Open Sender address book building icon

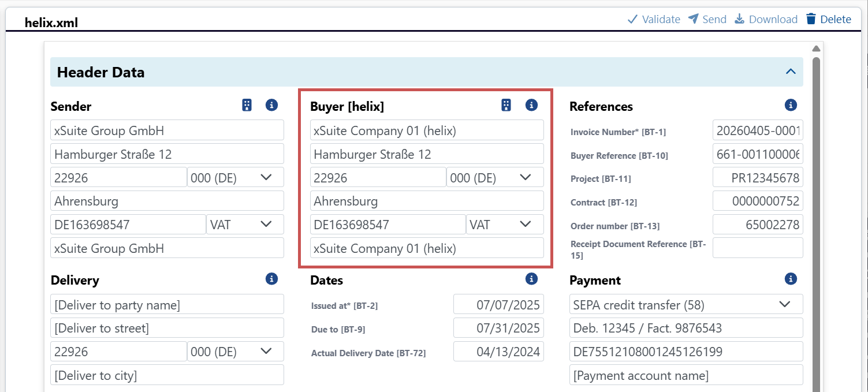pos(247,105)
